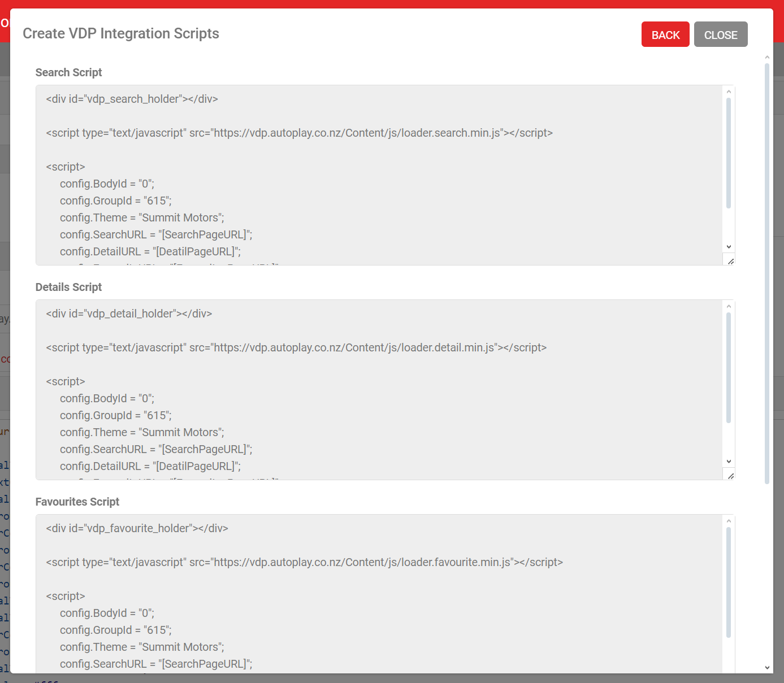784x683 pixels.
Task: Click 'Create VDP Integration Scripts' title
Action: point(121,33)
